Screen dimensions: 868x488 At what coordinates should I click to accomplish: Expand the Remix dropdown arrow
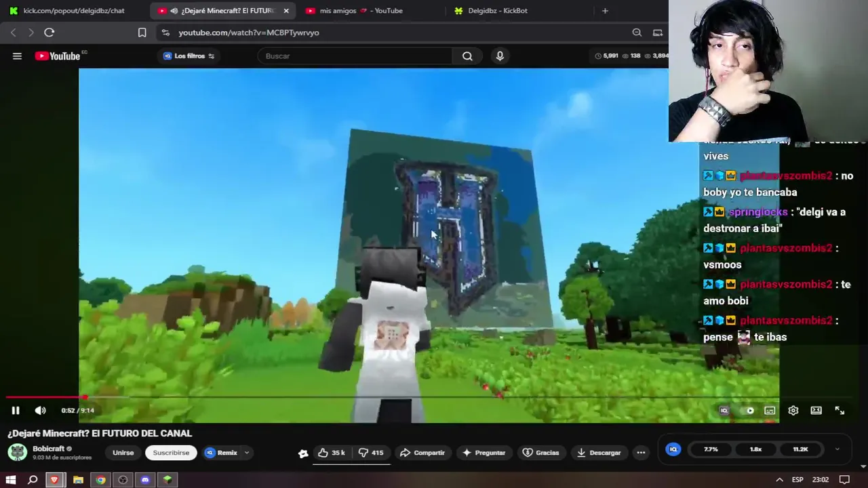(x=247, y=453)
